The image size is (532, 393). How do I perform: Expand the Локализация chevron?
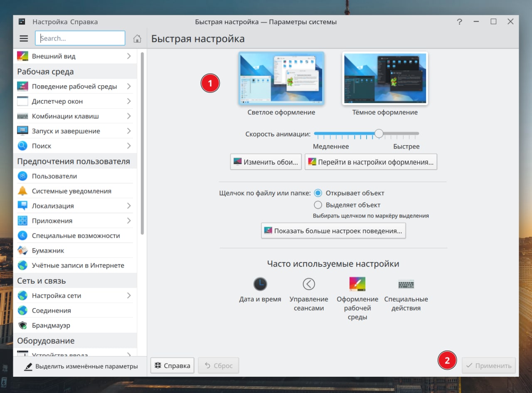129,206
